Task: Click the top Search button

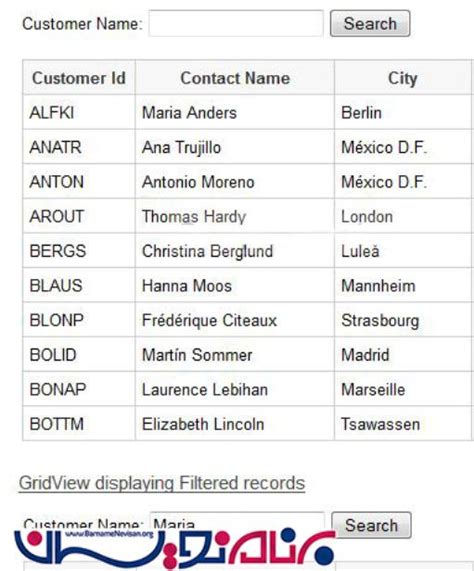Action: (370, 24)
